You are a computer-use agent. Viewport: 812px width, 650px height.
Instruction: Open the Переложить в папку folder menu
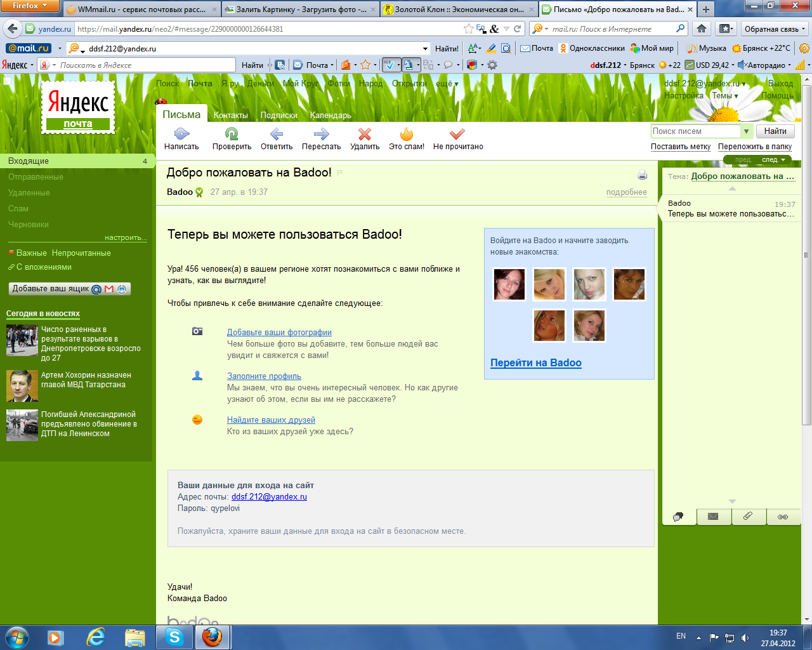755,147
